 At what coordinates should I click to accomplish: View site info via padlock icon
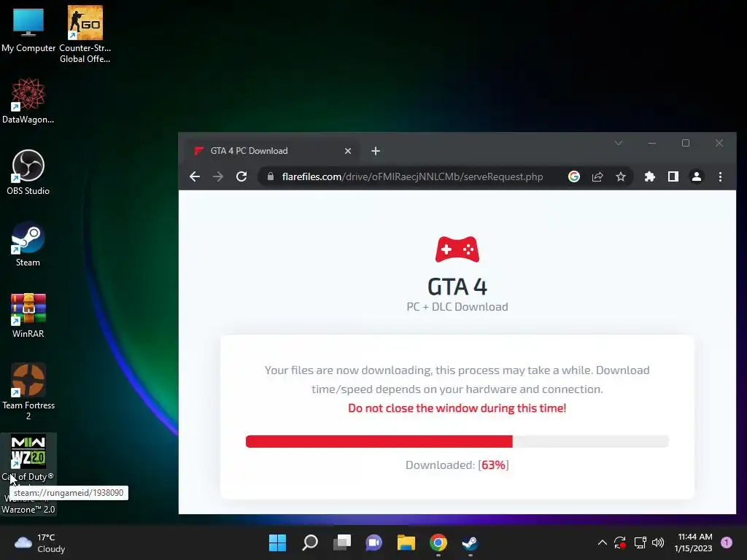coord(271,176)
